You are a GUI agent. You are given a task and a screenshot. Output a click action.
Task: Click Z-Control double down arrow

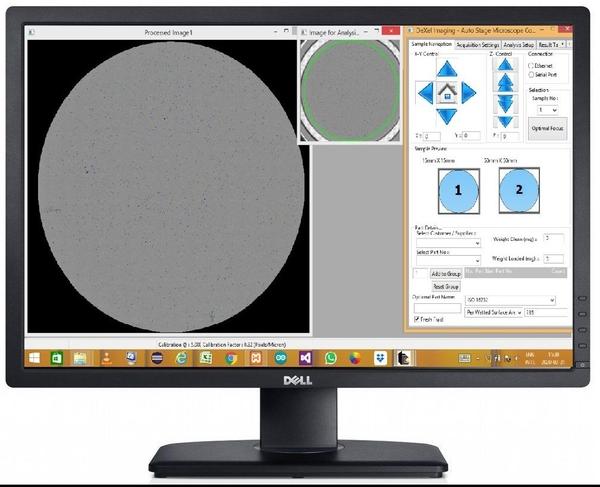505,104
